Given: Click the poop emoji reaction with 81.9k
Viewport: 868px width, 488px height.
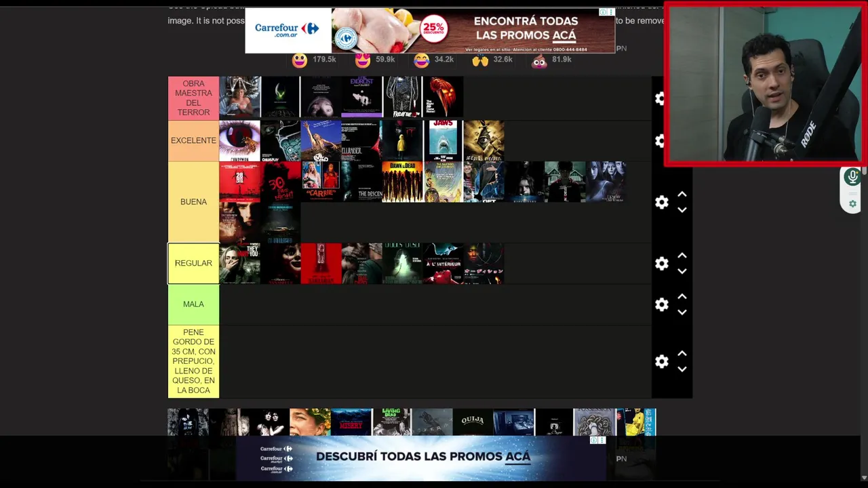Looking at the screenshot, I should click(539, 60).
